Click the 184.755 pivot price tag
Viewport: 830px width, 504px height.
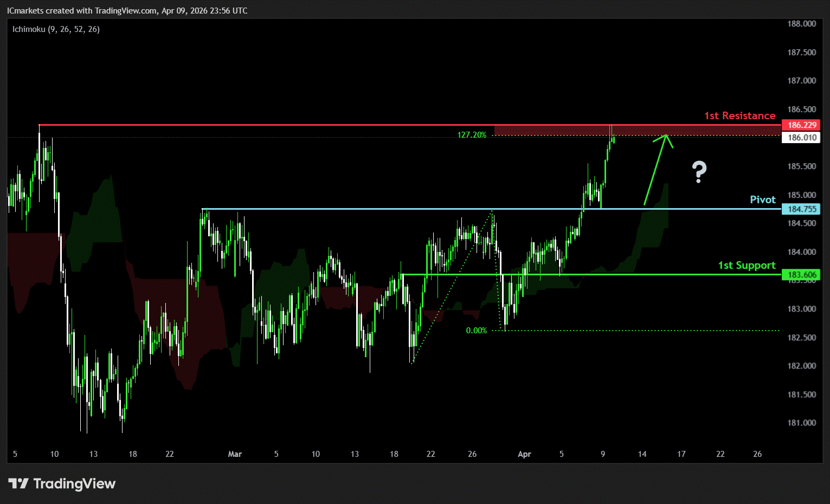pyautogui.click(x=801, y=209)
